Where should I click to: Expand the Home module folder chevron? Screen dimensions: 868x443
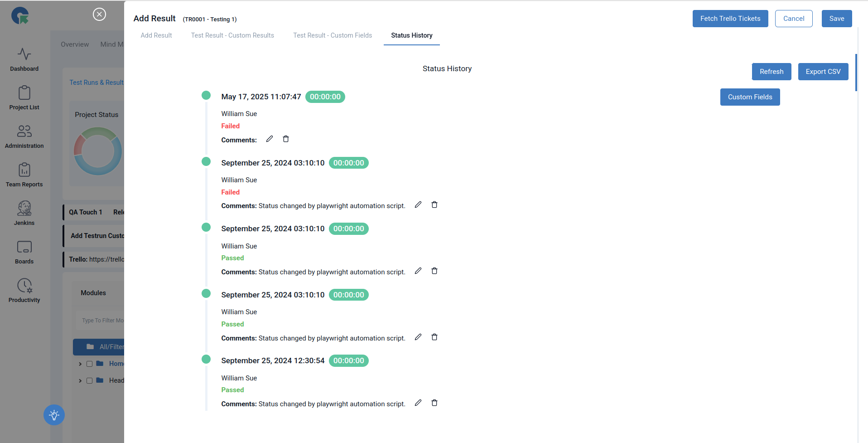click(80, 364)
